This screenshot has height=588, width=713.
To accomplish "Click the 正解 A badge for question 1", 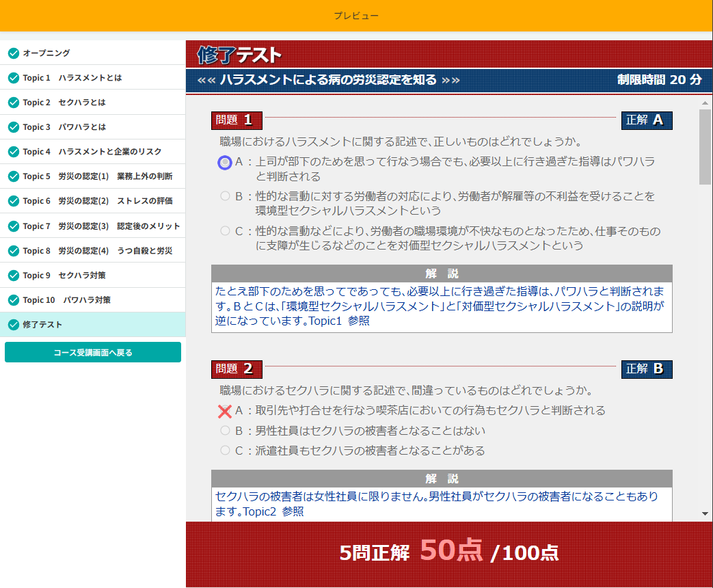I will click(647, 120).
